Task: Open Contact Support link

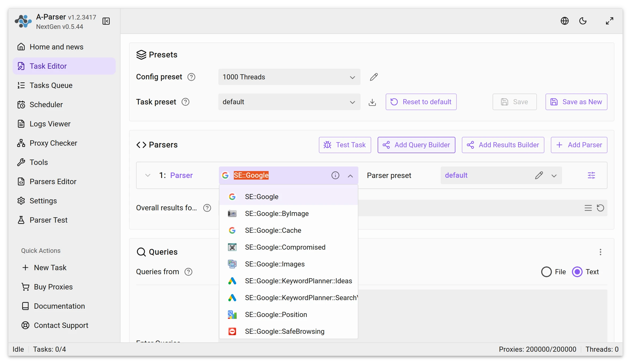Action: [x=64, y=325]
